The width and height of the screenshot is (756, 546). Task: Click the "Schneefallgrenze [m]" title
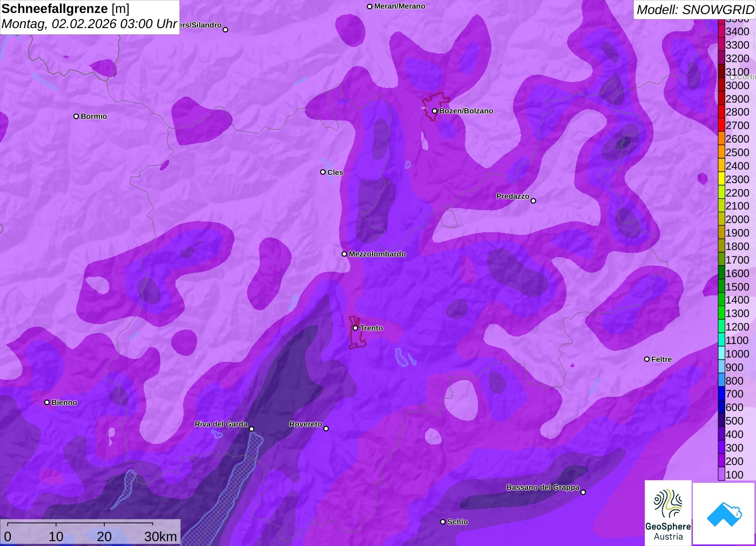[x=65, y=9]
